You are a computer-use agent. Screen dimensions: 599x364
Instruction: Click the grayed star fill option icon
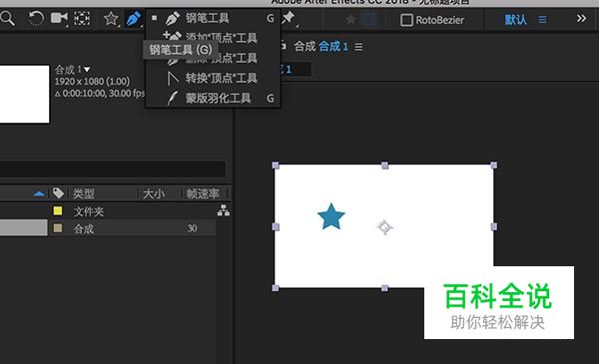point(350,19)
